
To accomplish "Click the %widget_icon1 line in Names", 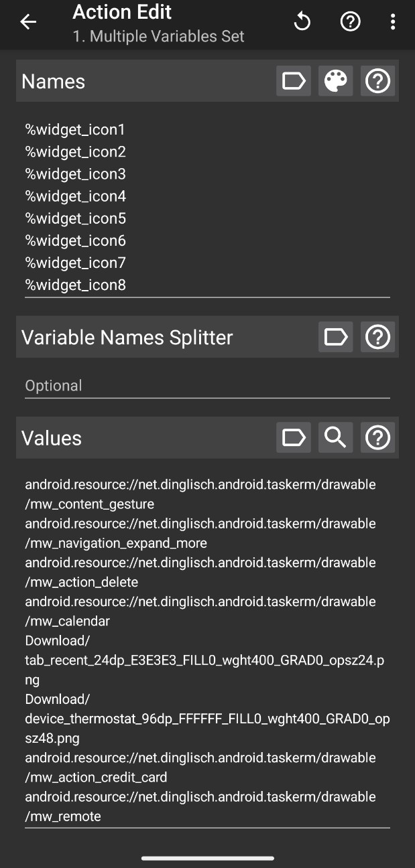I will 75,129.
